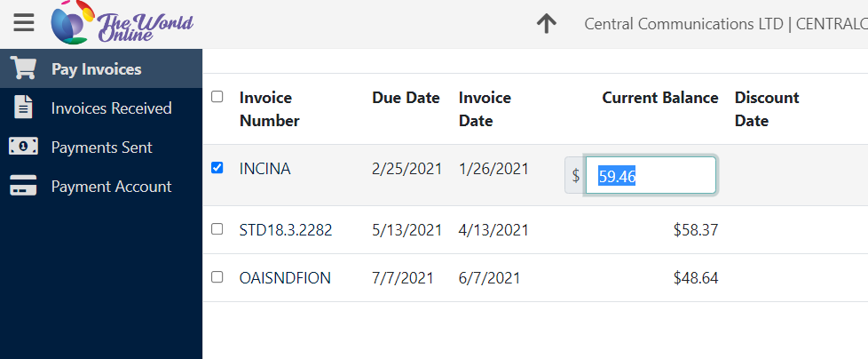The width and height of the screenshot is (868, 359).
Task: Click the dollar sign beside amount field
Action: 576,176
